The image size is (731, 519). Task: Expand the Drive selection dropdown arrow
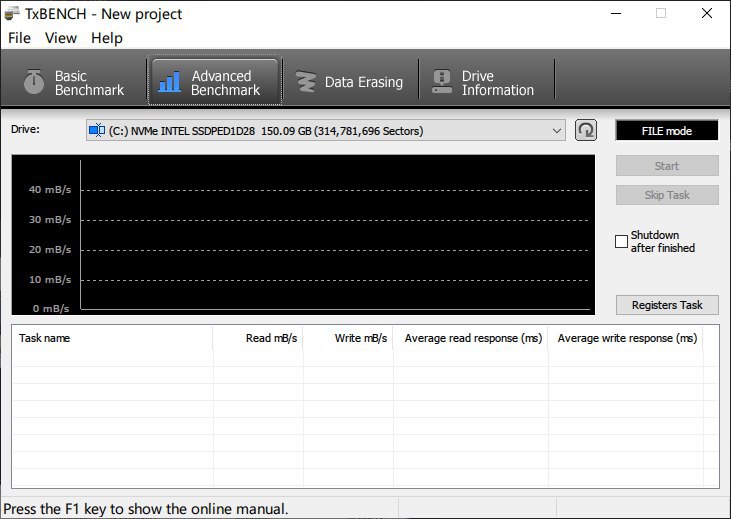pos(557,130)
